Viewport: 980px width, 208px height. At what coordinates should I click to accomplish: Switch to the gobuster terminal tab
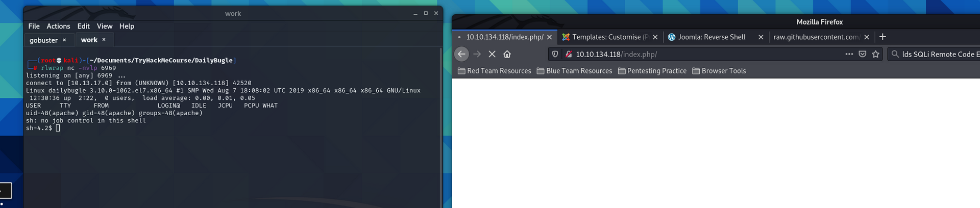coord(43,40)
